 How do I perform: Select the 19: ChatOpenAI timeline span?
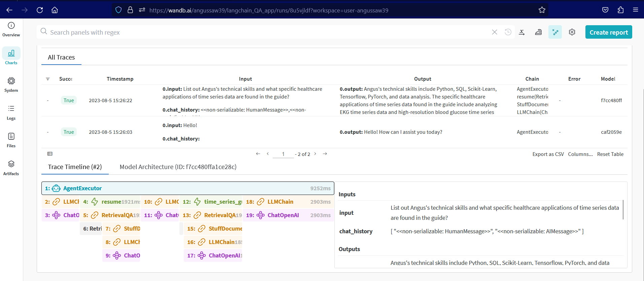[288, 215]
